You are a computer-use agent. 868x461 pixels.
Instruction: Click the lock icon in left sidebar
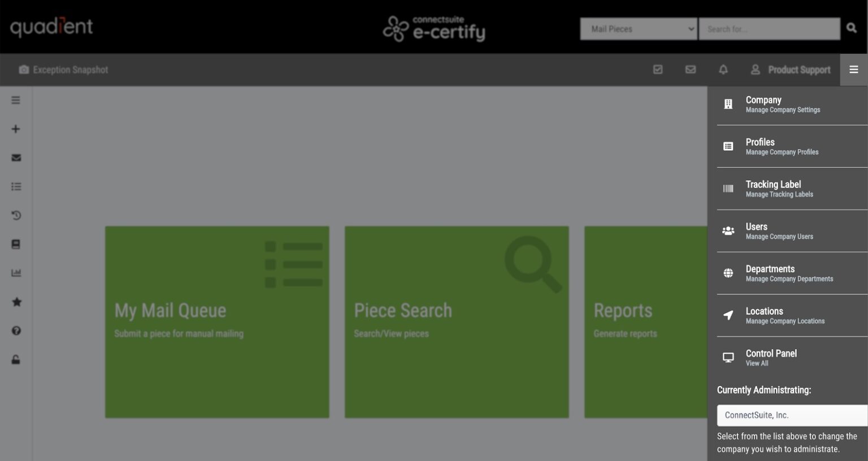pos(16,359)
